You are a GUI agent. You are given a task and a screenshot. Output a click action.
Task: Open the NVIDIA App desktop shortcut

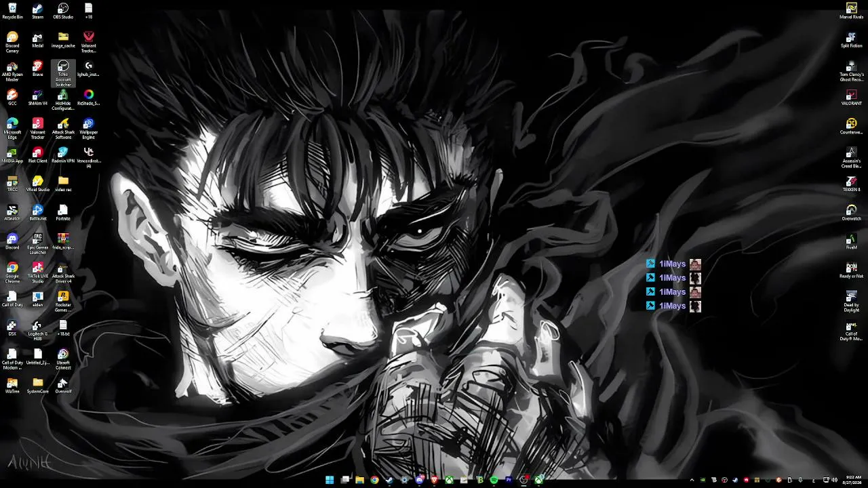click(12, 155)
